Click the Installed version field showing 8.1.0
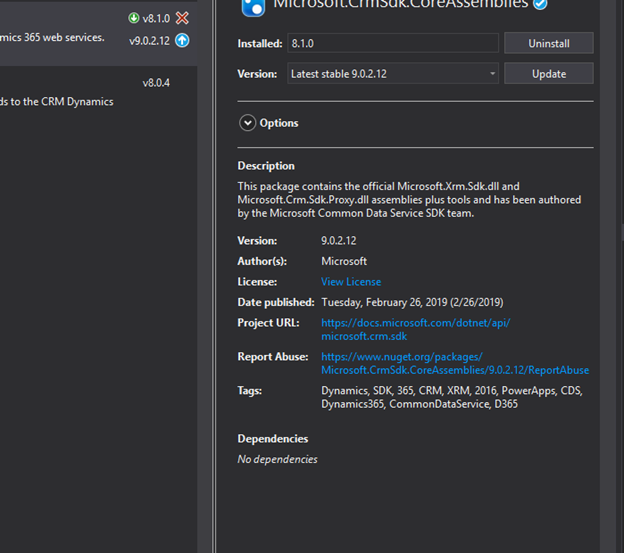624x553 pixels. pos(393,43)
